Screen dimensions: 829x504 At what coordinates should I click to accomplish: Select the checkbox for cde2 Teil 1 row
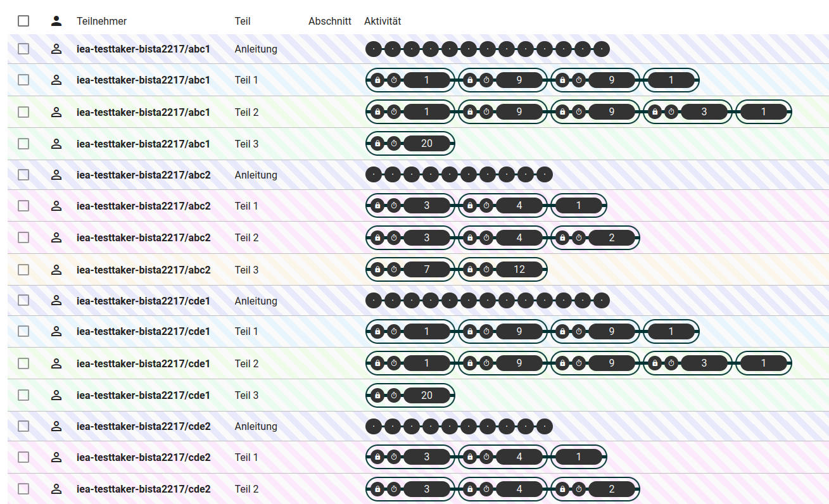(x=23, y=457)
